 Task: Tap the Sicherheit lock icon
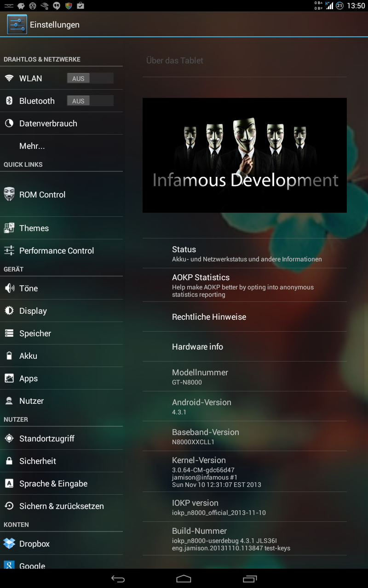9,461
